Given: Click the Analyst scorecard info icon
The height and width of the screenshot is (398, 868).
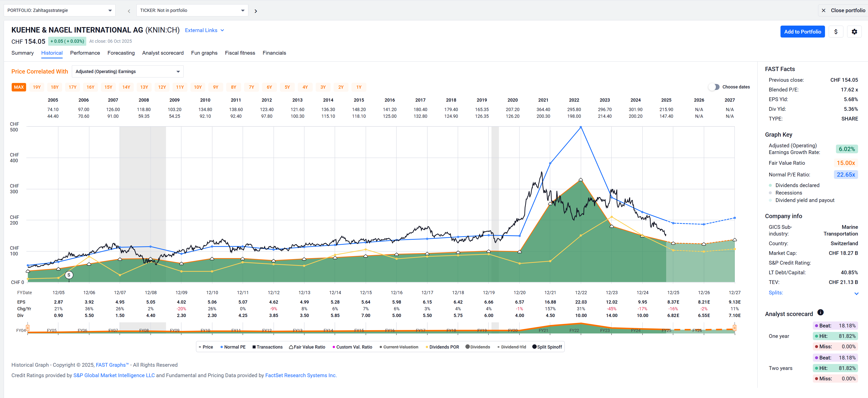Looking at the screenshot, I should click(x=820, y=313).
